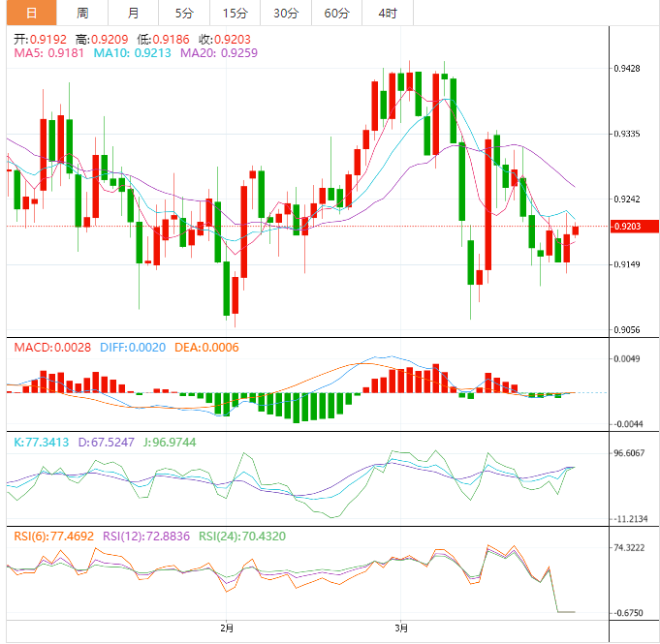The height and width of the screenshot is (644, 660).
Task: Click the 2月 date axis marker
Action: tap(227, 629)
